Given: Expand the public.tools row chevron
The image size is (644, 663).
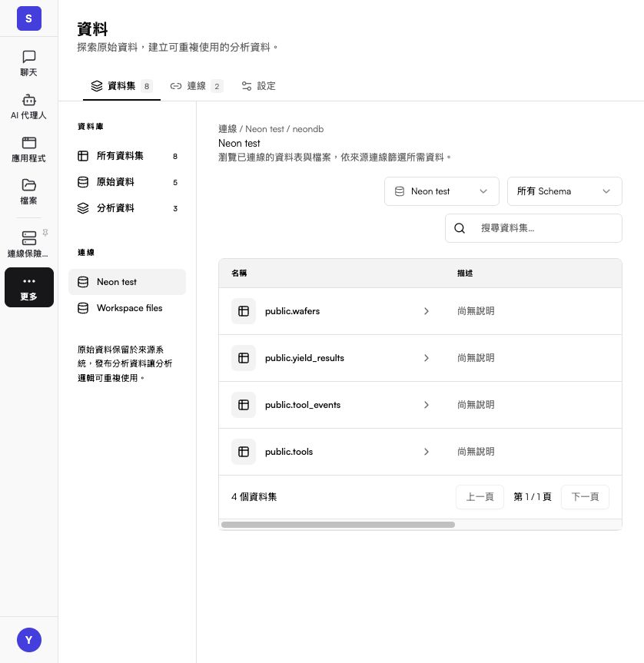Looking at the screenshot, I should click(427, 452).
